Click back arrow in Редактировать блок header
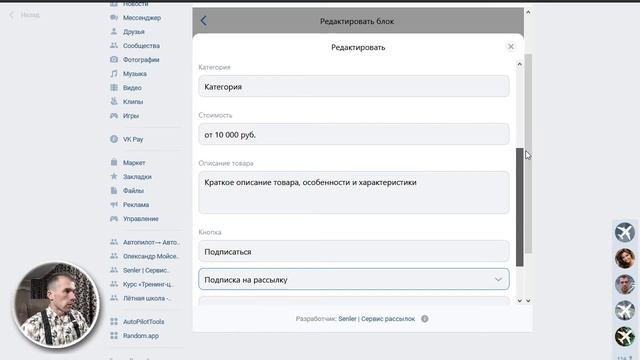 (204, 21)
